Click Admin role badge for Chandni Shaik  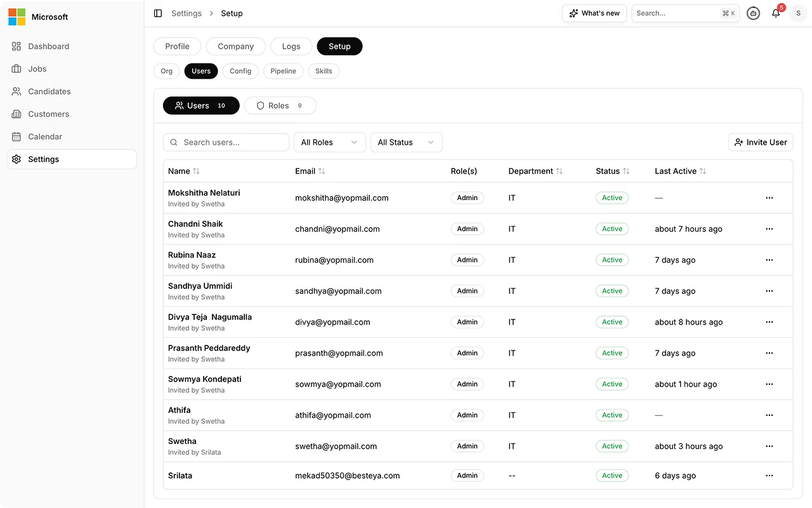(x=468, y=229)
